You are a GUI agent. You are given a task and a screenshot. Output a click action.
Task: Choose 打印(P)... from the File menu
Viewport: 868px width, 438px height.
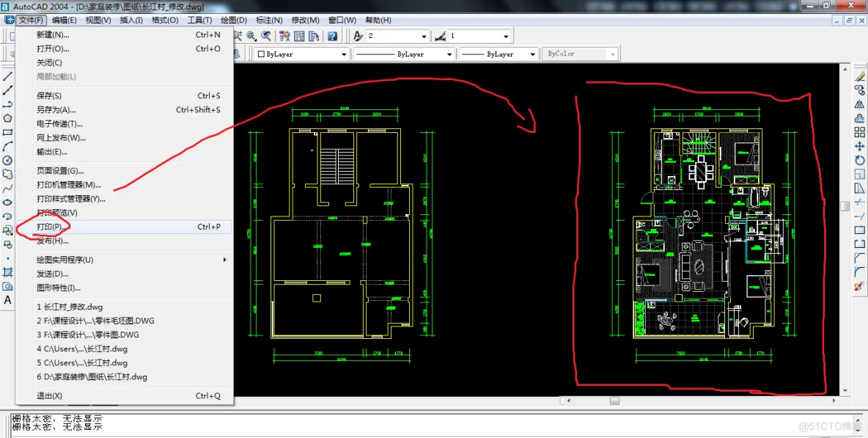pos(125,227)
